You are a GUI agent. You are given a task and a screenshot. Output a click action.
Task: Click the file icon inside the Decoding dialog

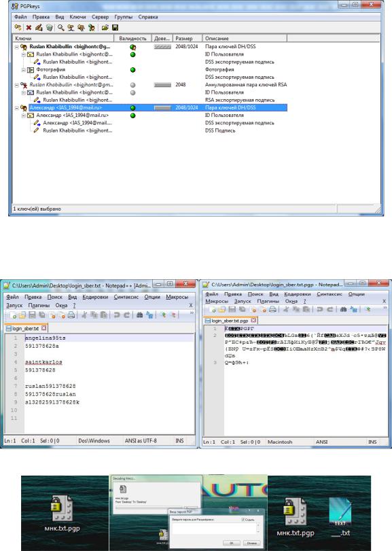pos(123,489)
